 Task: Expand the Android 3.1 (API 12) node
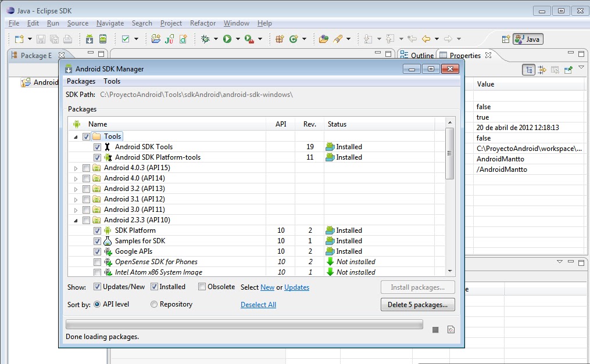pos(76,200)
